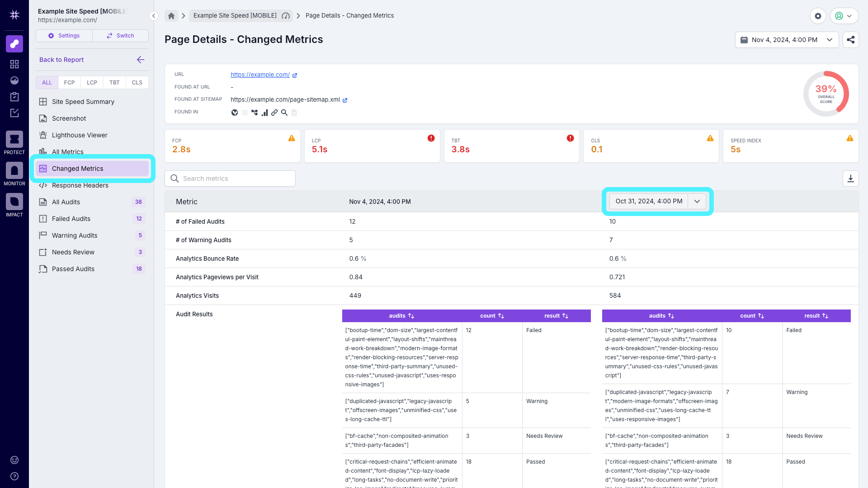
Task: Click the Settings button
Action: point(64,36)
